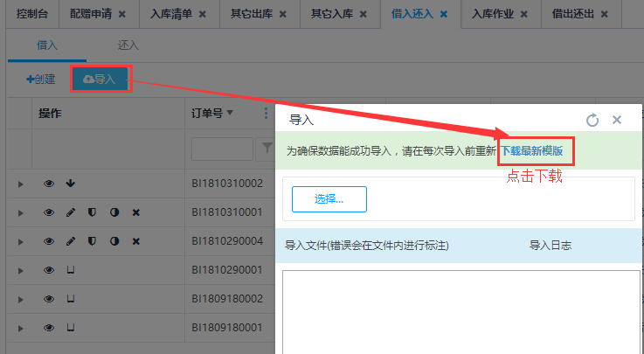Click the 订单号 filter input field
The image size is (644, 354).
point(221,149)
